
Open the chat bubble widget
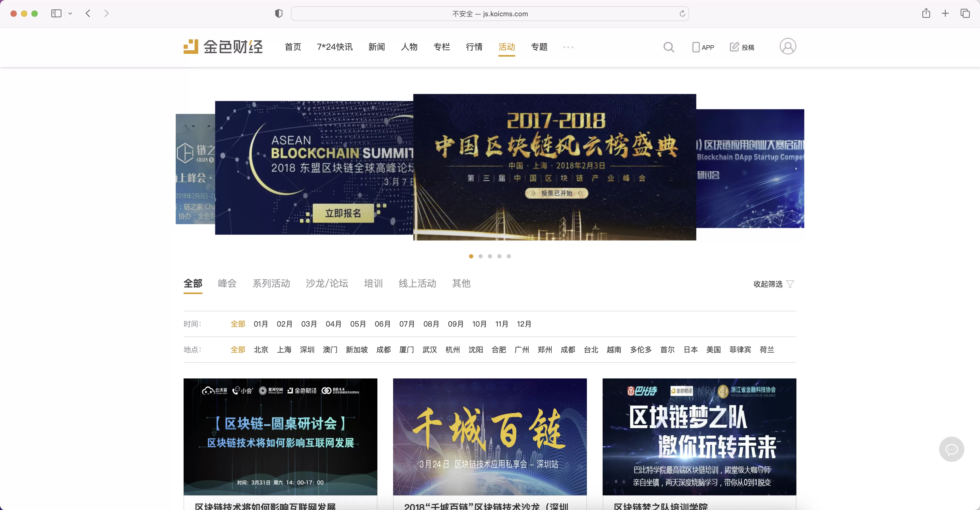click(x=951, y=449)
